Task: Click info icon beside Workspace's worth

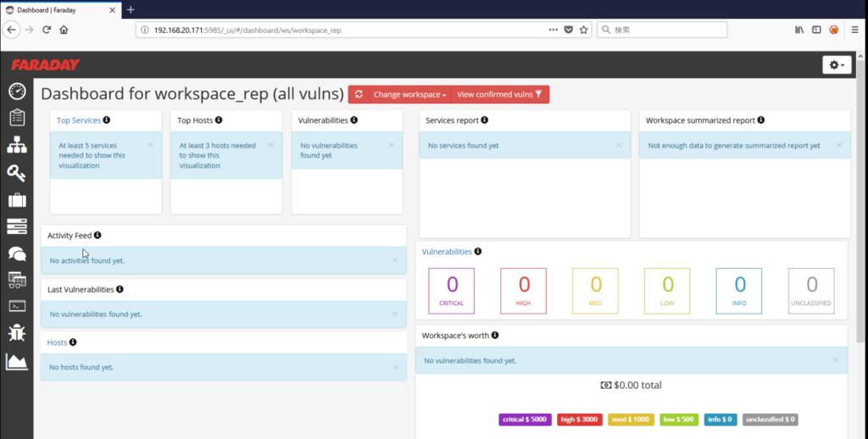Action: coord(495,335)
